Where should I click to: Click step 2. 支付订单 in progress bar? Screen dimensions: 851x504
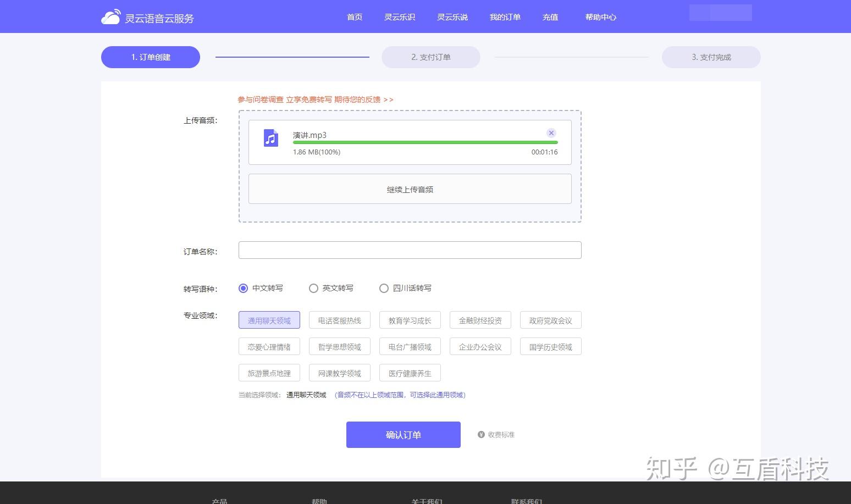431,57
